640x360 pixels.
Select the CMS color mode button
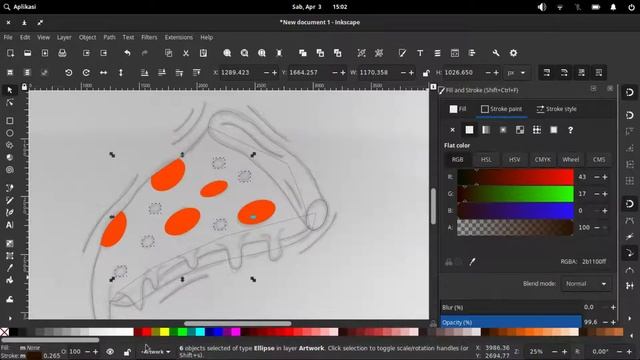coord(599,160)
